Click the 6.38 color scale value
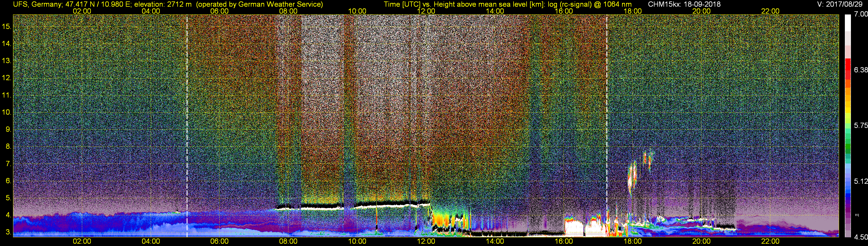This screenshot has width=868, height=246. tap(861, 70)
